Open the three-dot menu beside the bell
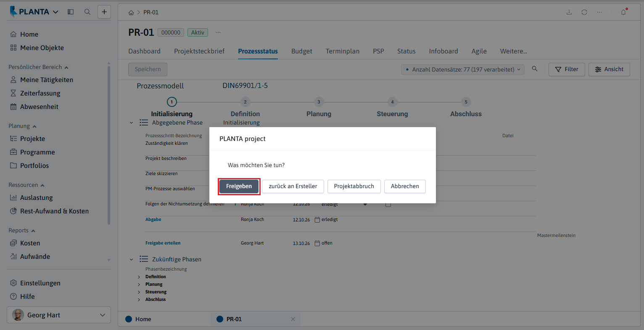Screen dimensions: 644x330 click(599, 12)
